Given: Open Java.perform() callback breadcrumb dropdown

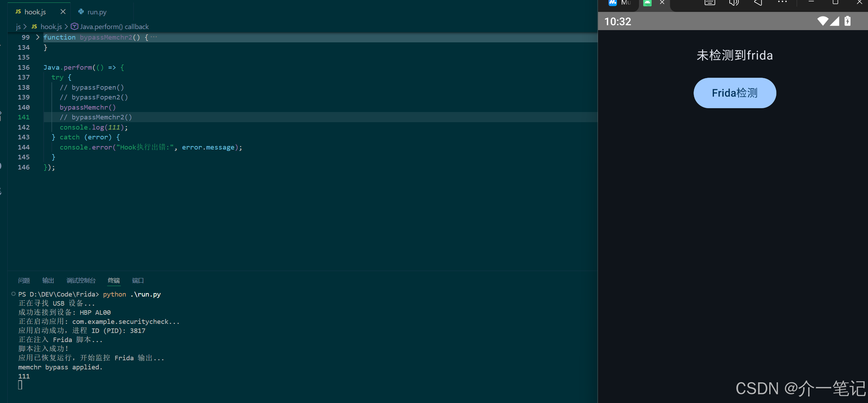Looking at the screenshot, I should [x=114, y=27].
